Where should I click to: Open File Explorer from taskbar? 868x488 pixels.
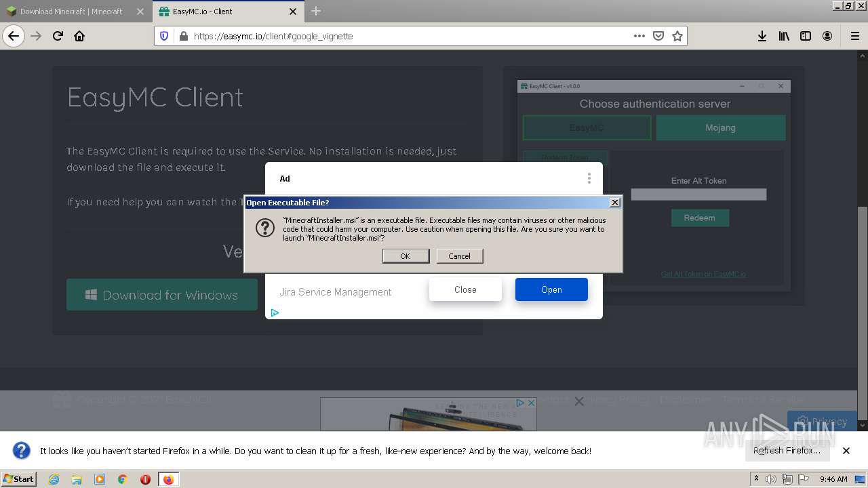click(x=77, y=479)
